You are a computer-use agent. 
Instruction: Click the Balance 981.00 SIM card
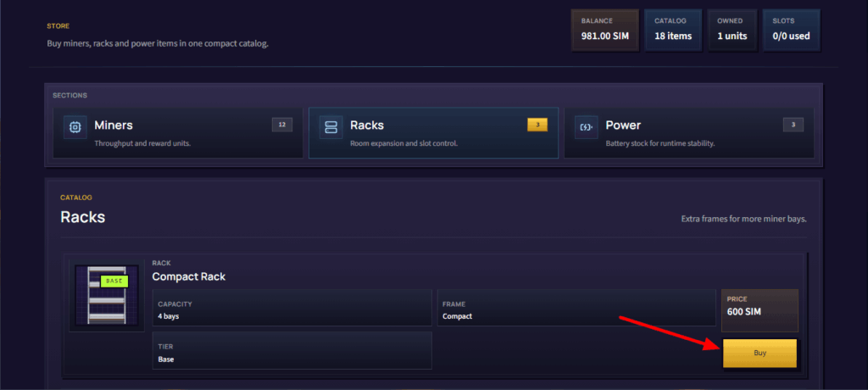[x=604, y=30]
